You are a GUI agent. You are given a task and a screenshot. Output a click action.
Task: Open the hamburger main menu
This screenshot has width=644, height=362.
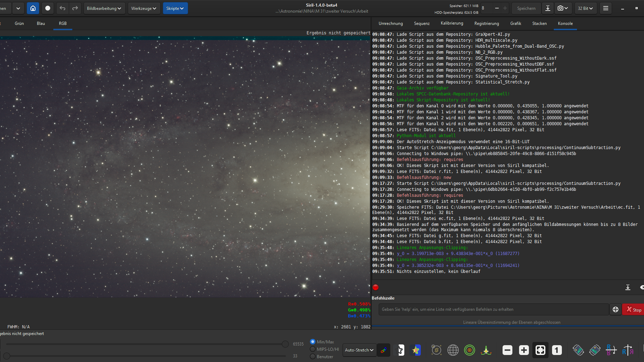[605, 8]
